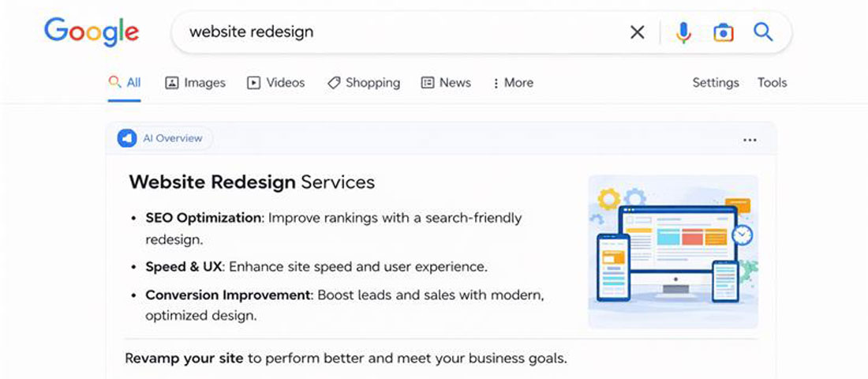Click the Google logo
The image size is (868, 379).
click(x=92, y=32)
